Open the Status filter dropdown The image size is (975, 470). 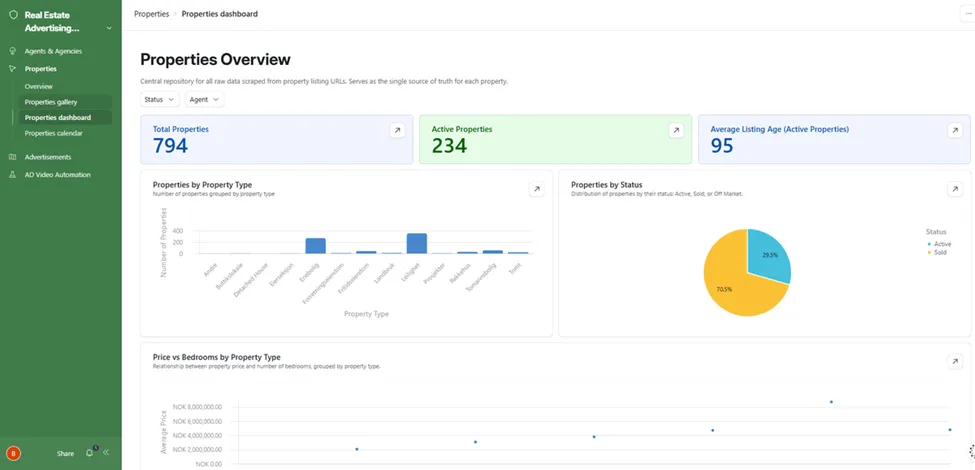pos(160,99)
